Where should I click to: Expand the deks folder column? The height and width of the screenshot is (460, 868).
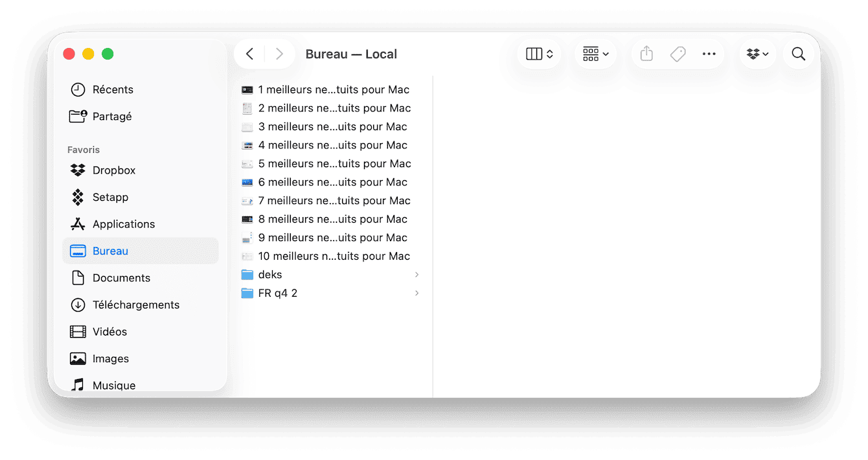pyautogui.click(x=270, y=274)
